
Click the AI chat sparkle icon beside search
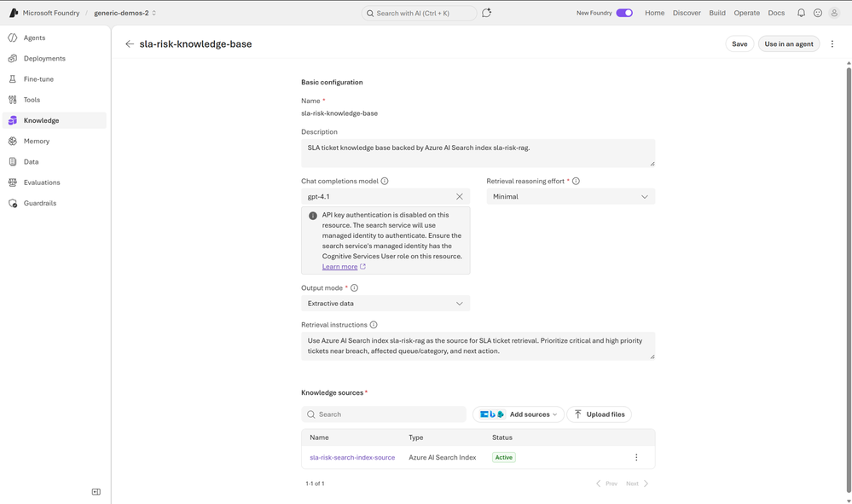pyautogui.click(x=486, y=13)
